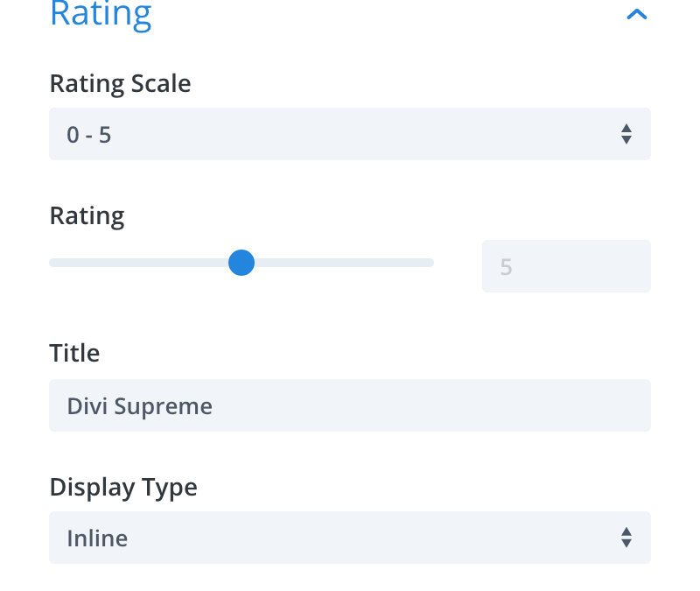The width and height of the screenshot is (700, 591).
Task: Click the "Display Type" field label
Action: [x=123, y=487]
